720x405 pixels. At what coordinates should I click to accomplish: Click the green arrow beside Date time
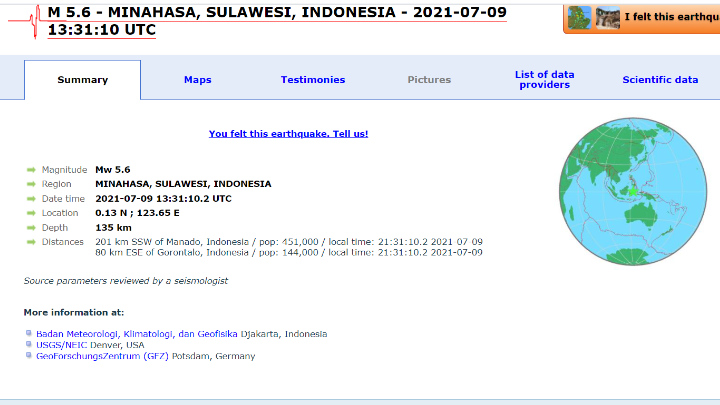click(31, 199)
